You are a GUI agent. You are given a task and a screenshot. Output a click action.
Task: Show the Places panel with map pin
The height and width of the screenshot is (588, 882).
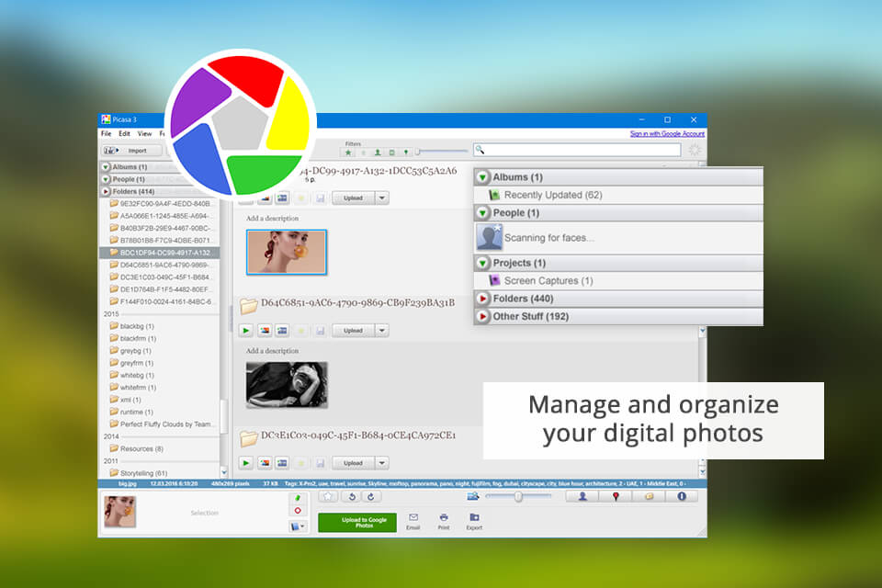616,496
